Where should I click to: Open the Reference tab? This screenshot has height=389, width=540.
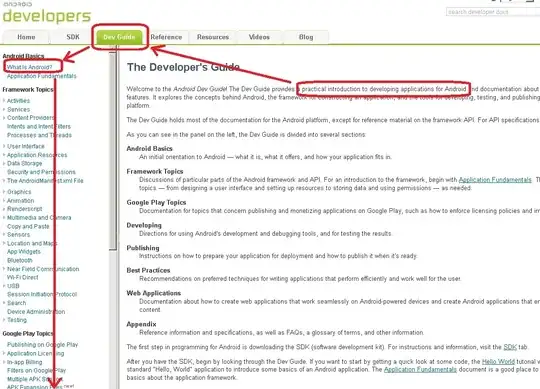coord(166,37)
